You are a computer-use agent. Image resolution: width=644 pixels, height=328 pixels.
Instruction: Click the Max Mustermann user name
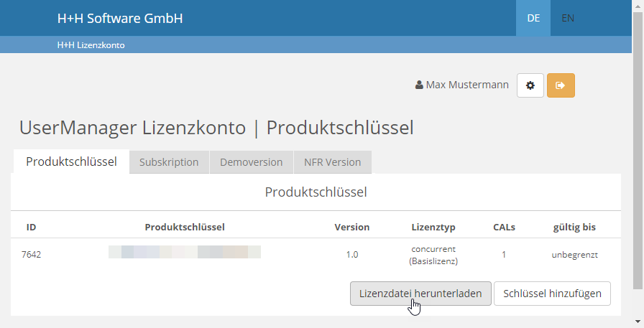pos(467,85)
